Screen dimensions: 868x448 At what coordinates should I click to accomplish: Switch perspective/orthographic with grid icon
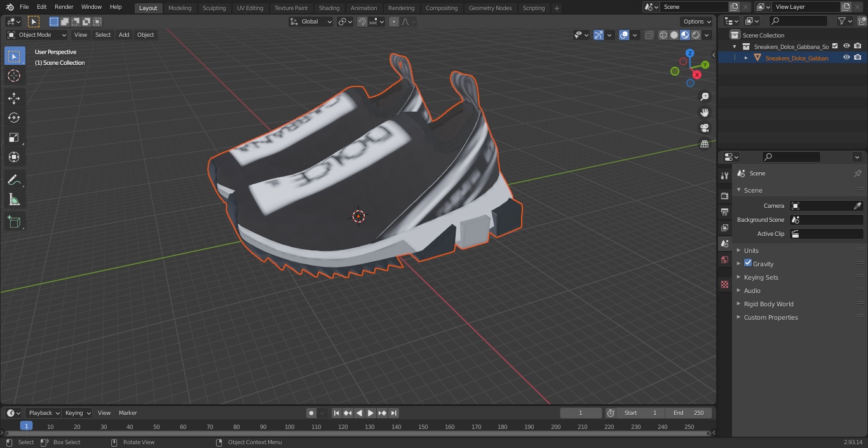click(704, 144)
